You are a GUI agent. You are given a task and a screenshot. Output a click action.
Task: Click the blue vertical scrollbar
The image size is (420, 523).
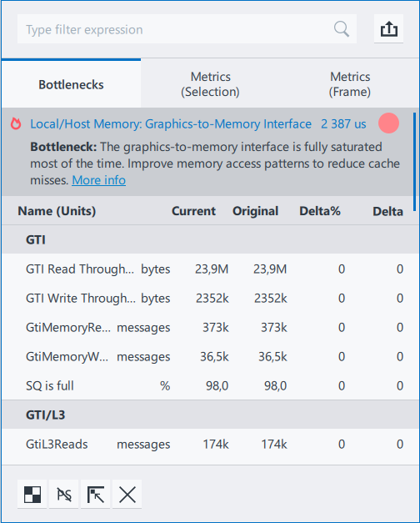point(414,162)
